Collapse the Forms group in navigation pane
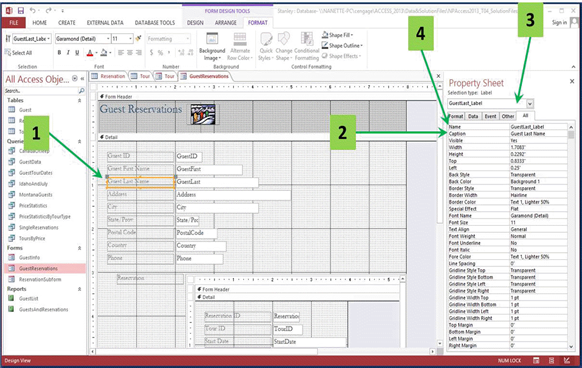 pos(79,248)
